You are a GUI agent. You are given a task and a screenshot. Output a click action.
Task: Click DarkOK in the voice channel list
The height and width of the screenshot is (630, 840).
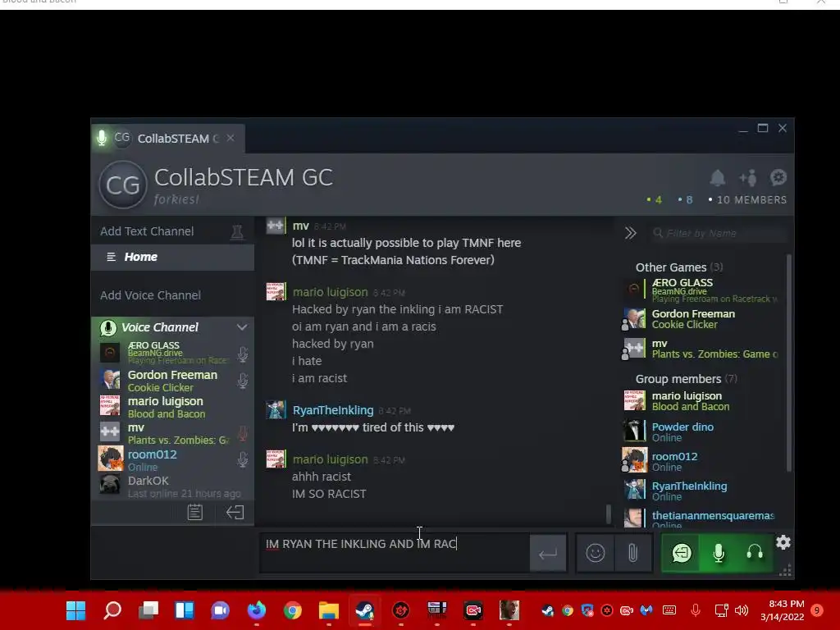pyautogui.click(x=171, y=486)
